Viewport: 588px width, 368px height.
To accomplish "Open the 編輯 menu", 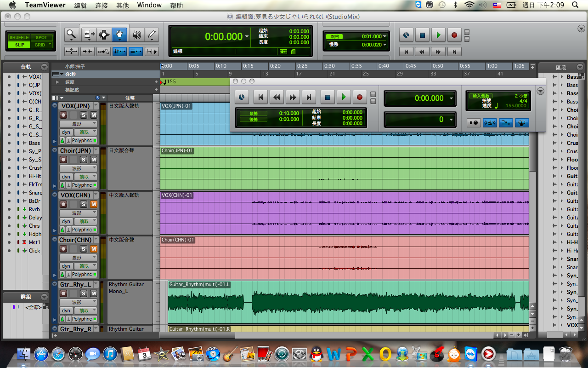I will click(x=80, y=5).
